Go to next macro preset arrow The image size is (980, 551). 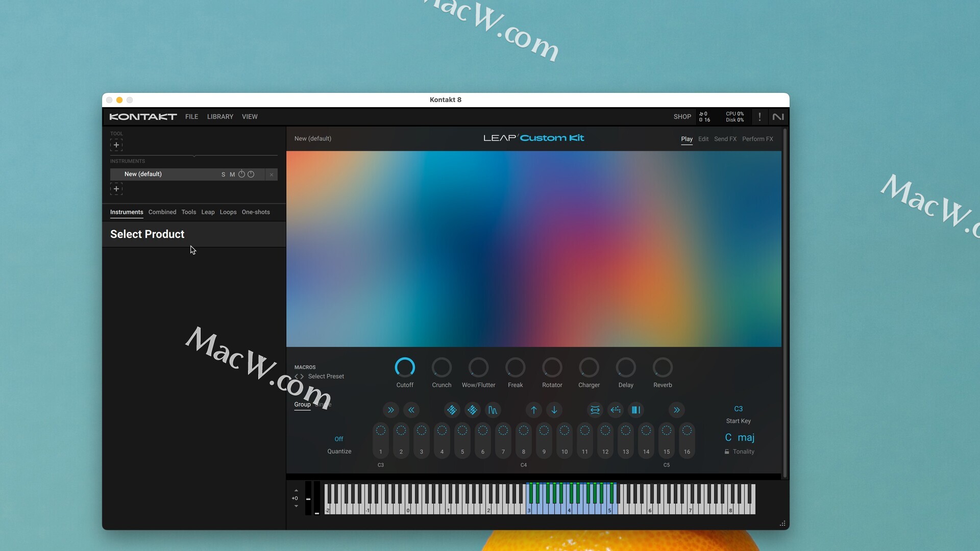click(302, 377)
